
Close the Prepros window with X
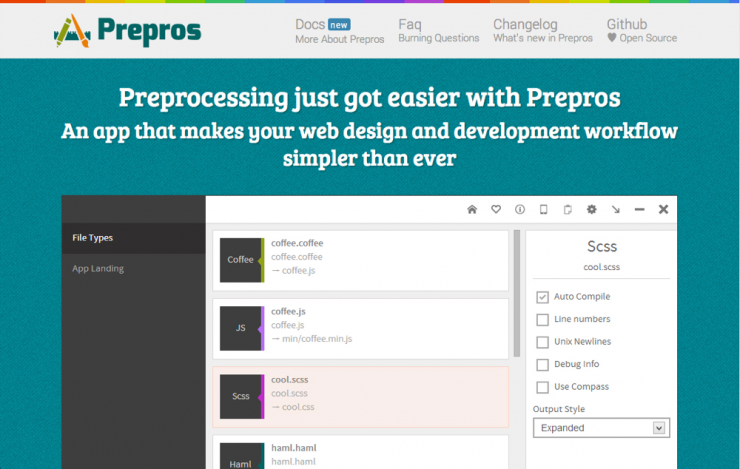pyautogui.click(x=664, y=209)
